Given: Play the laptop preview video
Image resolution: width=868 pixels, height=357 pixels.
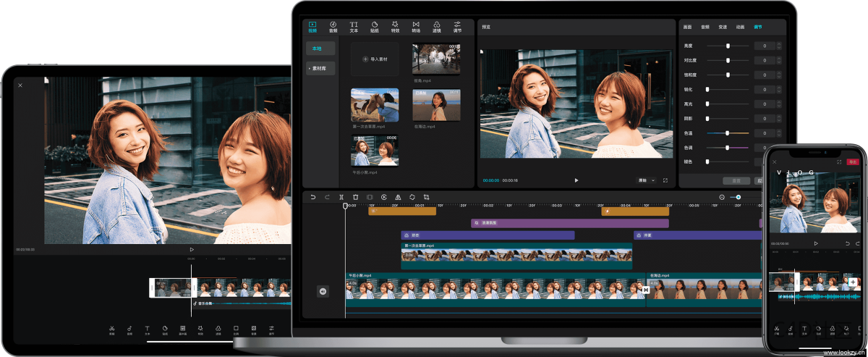Looking at the screenshot, I should [576, 180].
